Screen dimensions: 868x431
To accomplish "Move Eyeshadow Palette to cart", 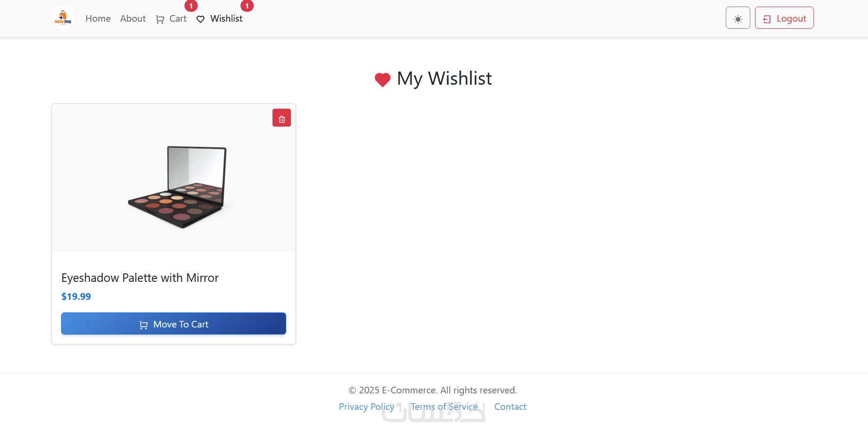I will tap(174, 324).
